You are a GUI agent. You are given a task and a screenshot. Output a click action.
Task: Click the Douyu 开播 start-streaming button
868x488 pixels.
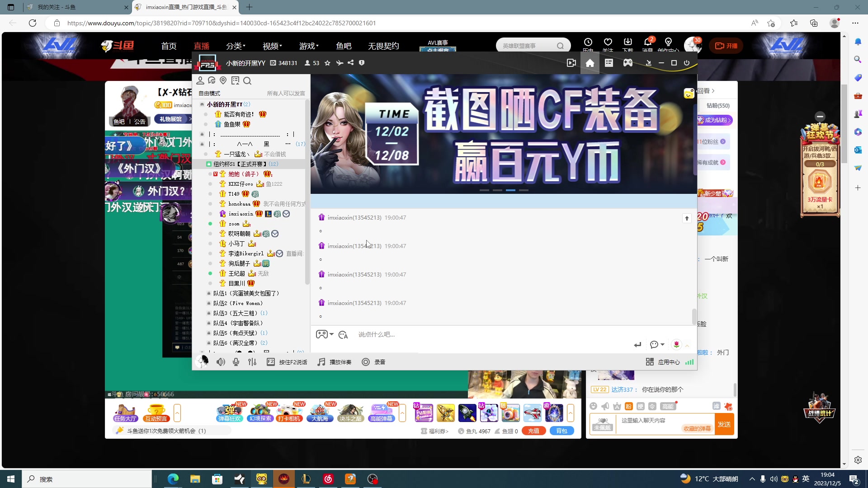coord(726,46)
